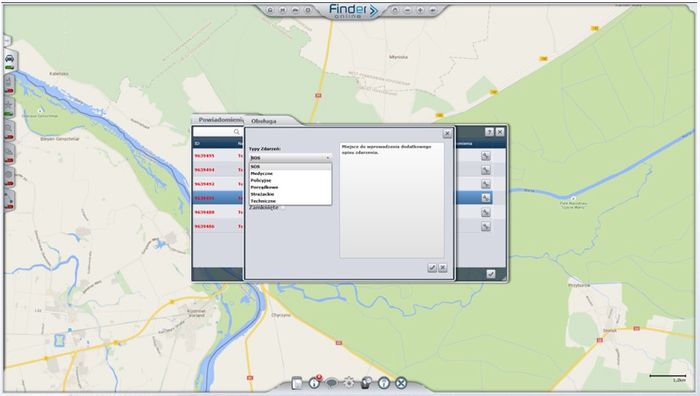Open the chat bubble icon in bottom toolbar

(x=331, y=383)
